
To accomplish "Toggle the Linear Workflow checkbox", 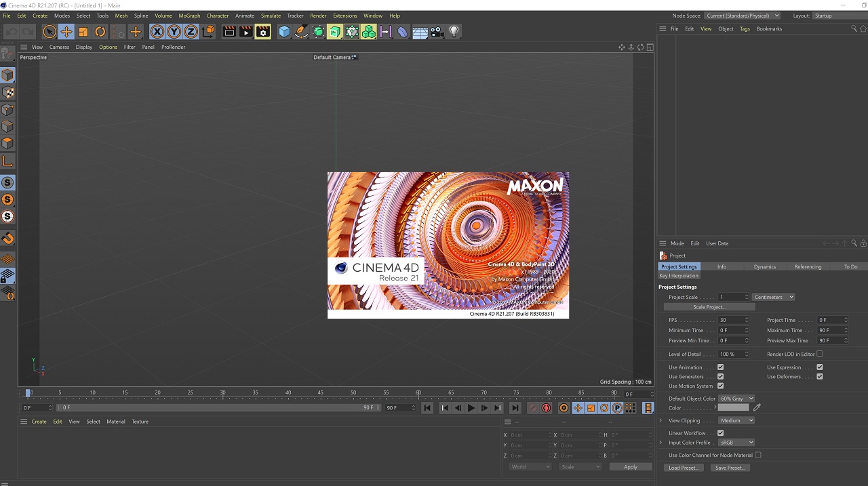I will [x=720, y=433].
